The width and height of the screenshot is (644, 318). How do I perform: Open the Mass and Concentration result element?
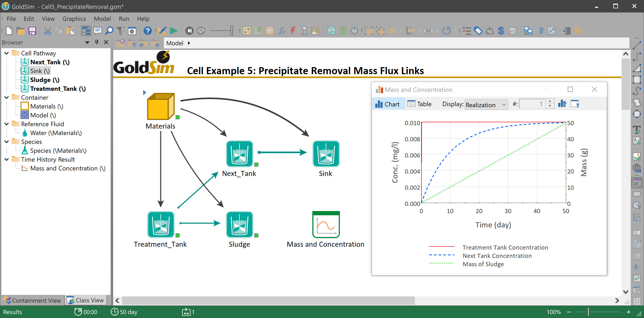pos(326,224)
